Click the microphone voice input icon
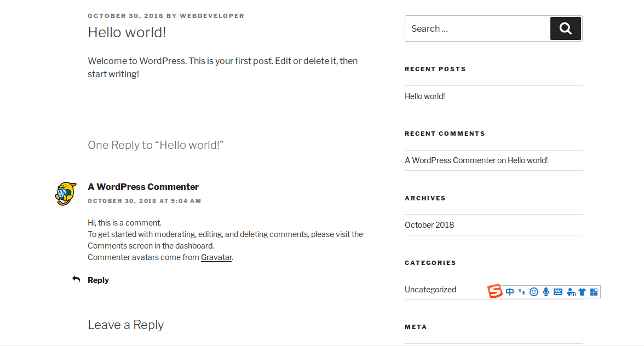Viewport: 644px width, 346px height. (x=546, y=292)
